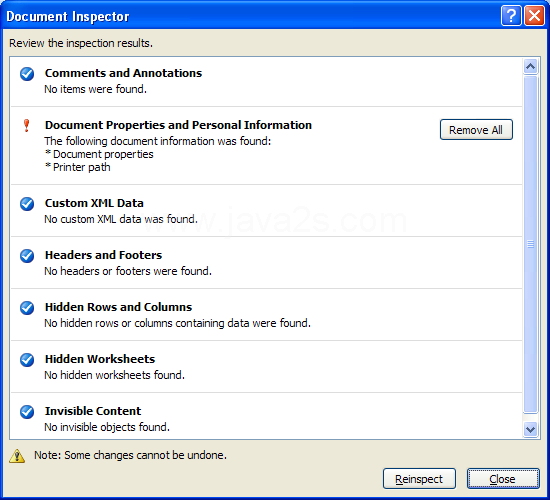Reinspect the document

pos(419,479)
